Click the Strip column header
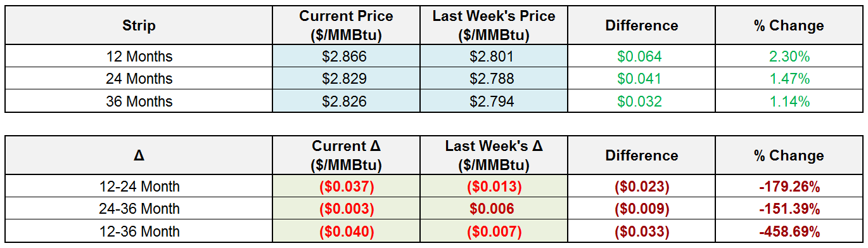The image size is (868, 248). tap(139, 25)
